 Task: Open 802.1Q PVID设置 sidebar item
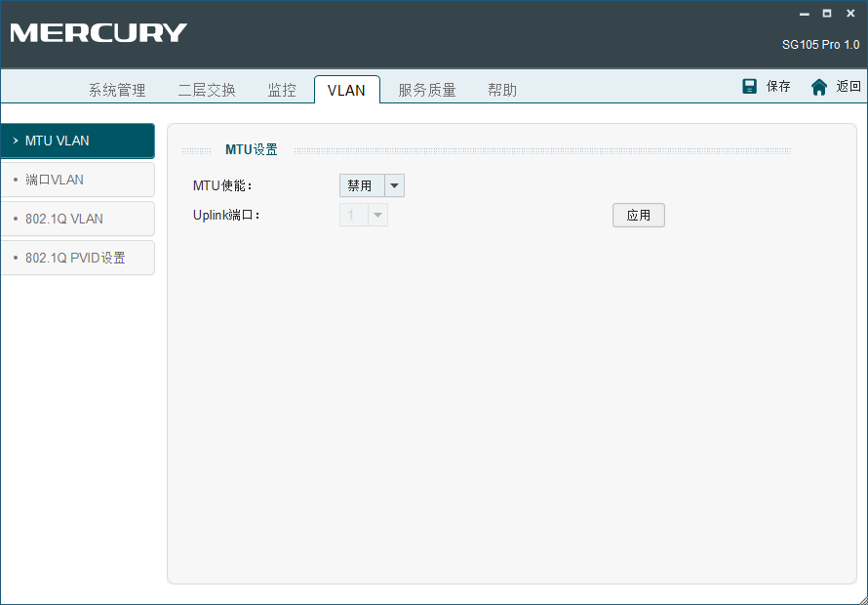[x=78, y=258]
